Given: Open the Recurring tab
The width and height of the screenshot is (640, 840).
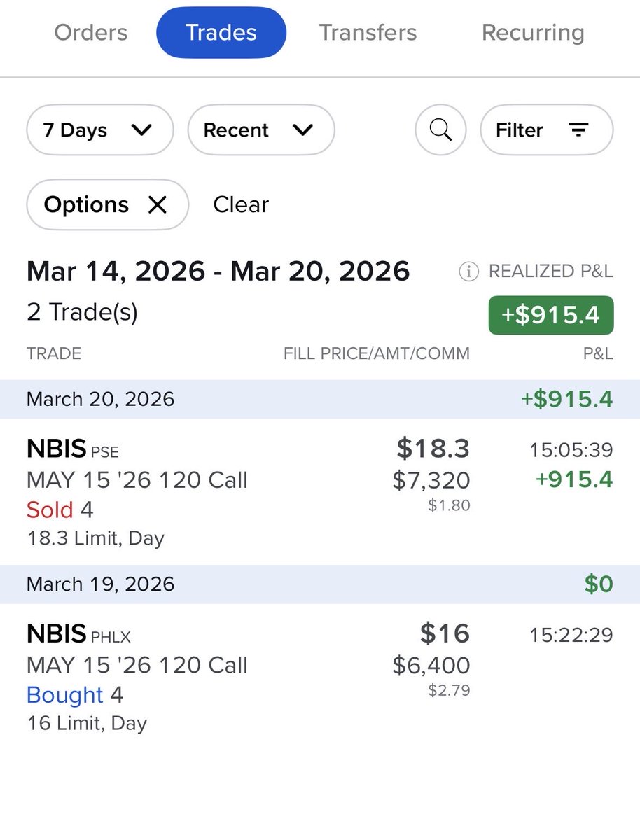Looking at the screenshot, I should [533, 32].
